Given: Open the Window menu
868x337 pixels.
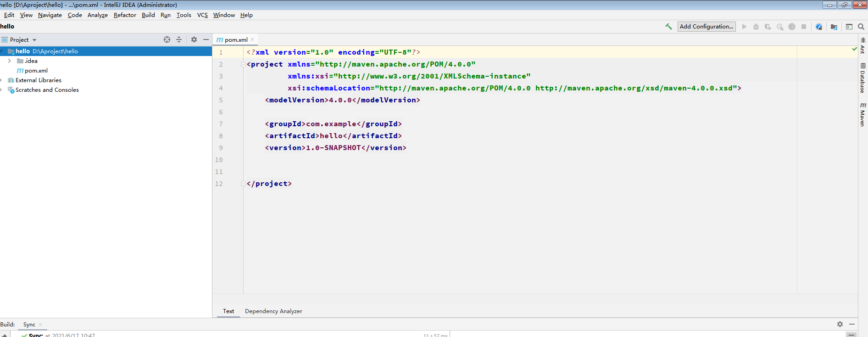Looking at the screenshot, I should pos(224,15).
